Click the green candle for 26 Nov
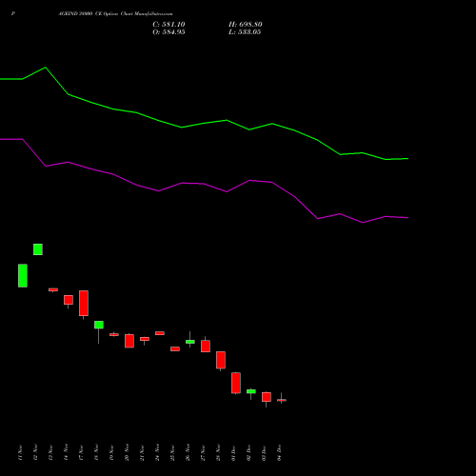Screen dimensions: 476x476 click(190, 342)
